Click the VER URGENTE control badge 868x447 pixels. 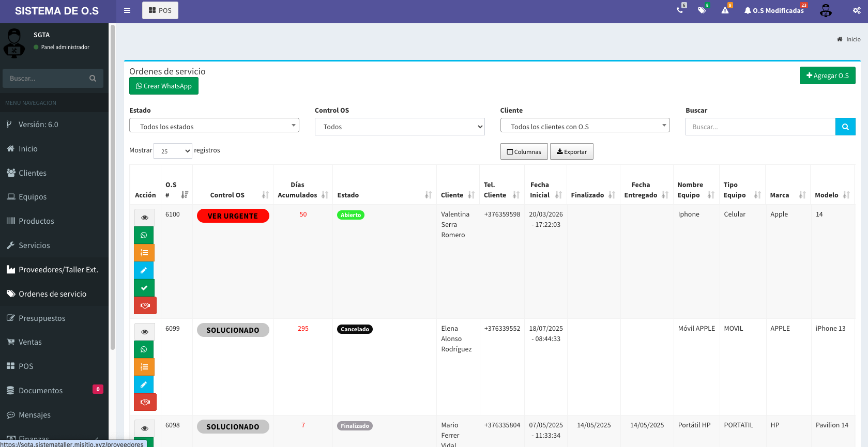[x=233, y=216]
